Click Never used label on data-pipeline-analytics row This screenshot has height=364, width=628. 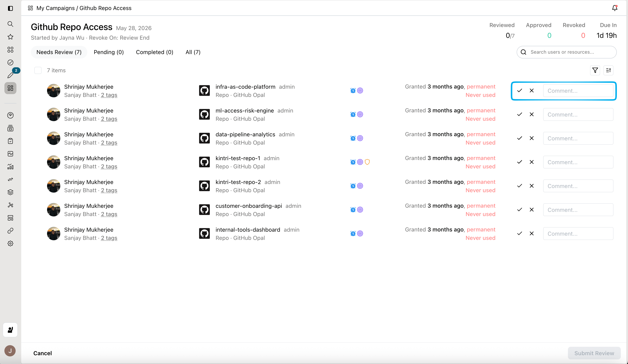click(480, 143)
